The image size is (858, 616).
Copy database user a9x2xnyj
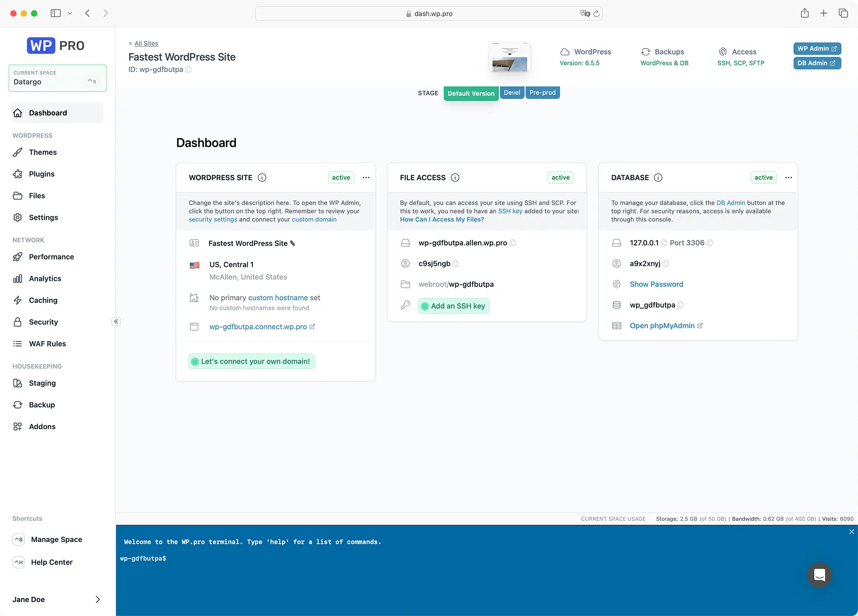666,263
